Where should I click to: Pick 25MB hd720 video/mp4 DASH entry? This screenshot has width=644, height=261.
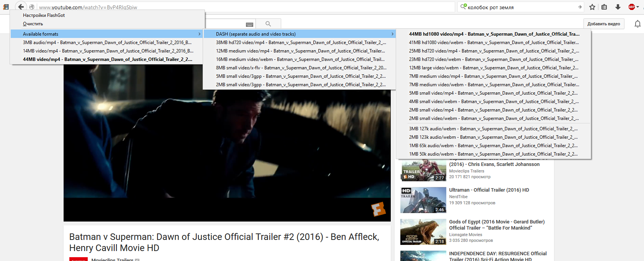click(494, 51)
